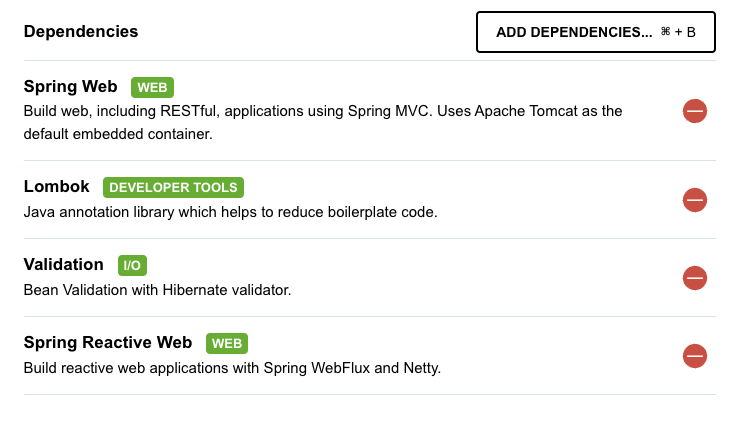The width and height of the screenshot is (743, 421).
Task: Click the WEB badge beside Spring Web
Action: coord(152,87)
